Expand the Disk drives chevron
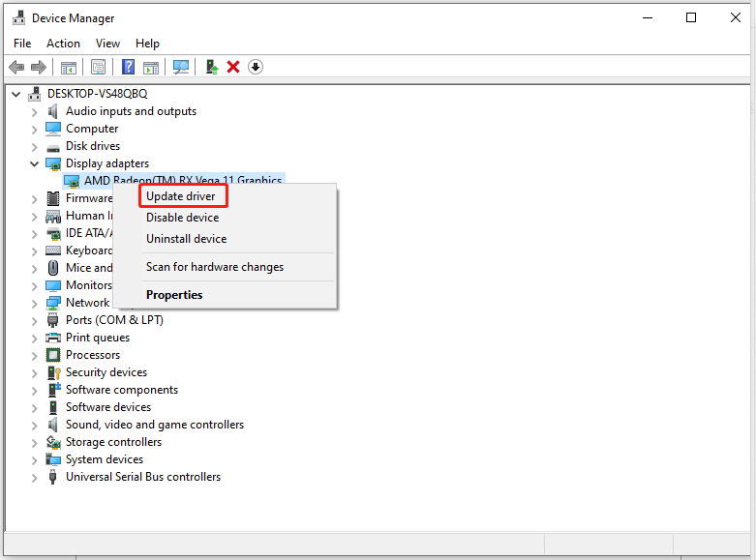The height and width of the screenshot is (560, 756). (x=34, y=147)
